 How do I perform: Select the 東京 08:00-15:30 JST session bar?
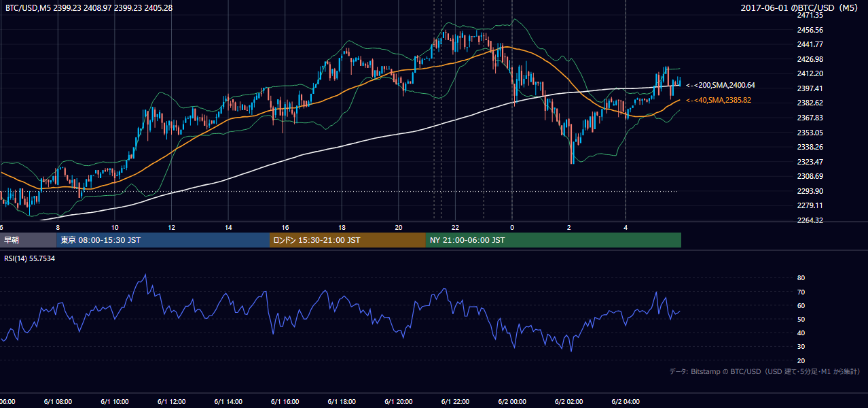pos(164,240)
